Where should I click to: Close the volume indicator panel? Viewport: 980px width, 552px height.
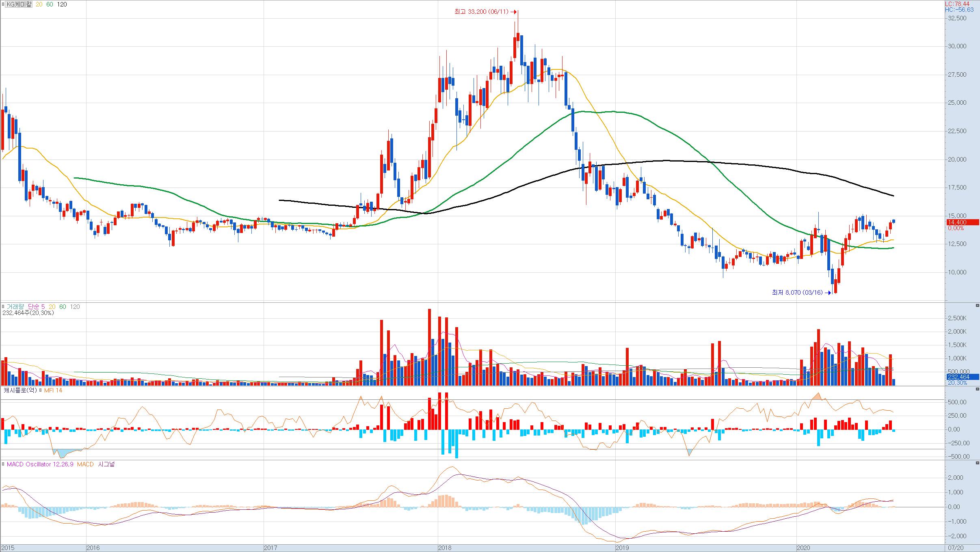point(977,305)
